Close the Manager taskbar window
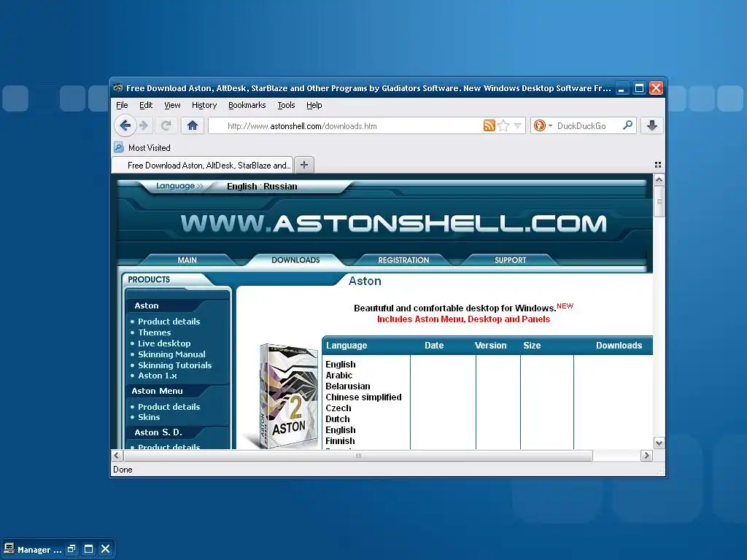The height and width of the screenshot is (560, 747). click(105, 549)
